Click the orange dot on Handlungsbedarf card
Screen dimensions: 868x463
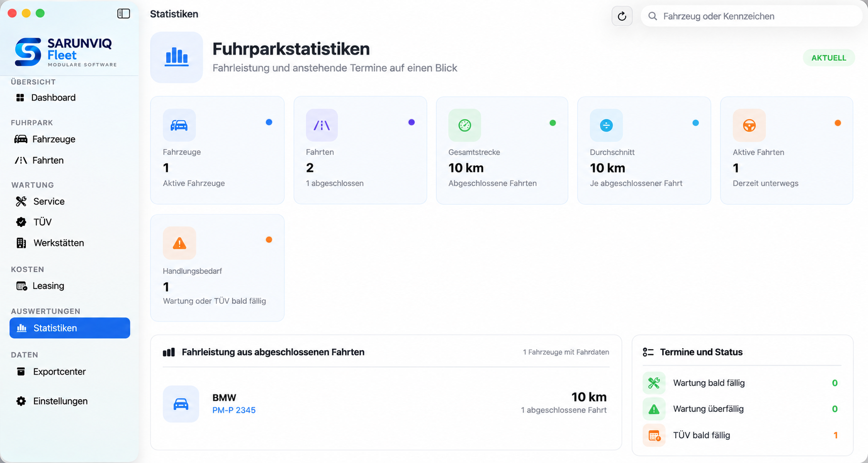pyautogui.click(x=269, y=240)
